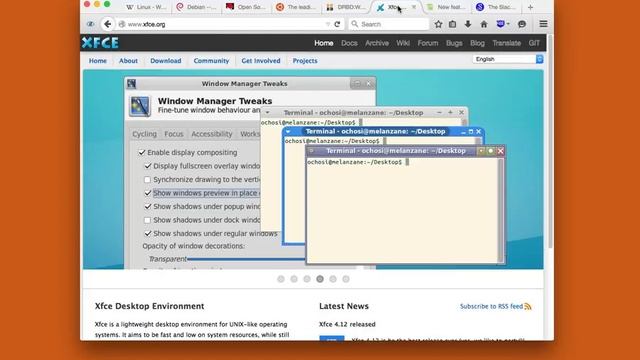Viewport: 640px width, 360px height.
Task: Switch to the Linux Wikipedia tab
Action: click(x=146, y=7)
